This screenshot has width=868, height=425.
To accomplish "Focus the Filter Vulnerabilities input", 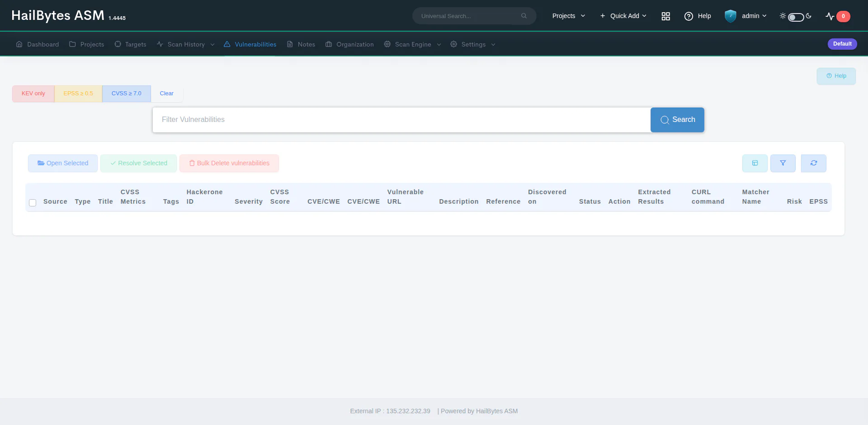I will pos(401,120).
